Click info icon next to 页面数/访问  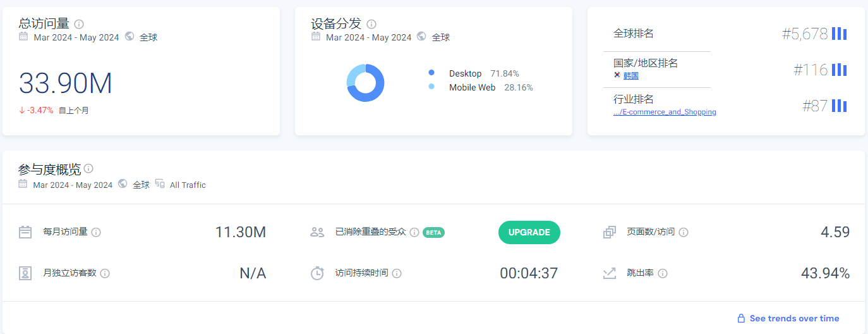click(x=684, y=232)
